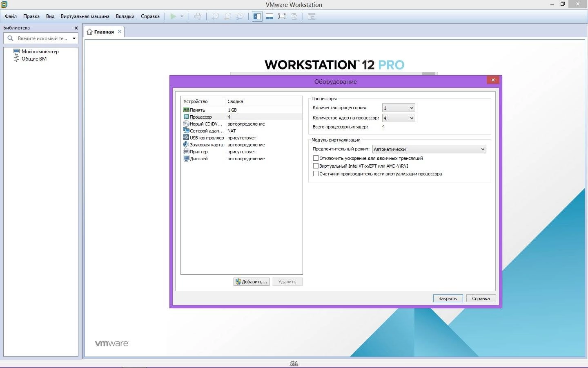The image size is (588, 368).
Task: Click the console view icon in toolbar
Action: (312, 16)
